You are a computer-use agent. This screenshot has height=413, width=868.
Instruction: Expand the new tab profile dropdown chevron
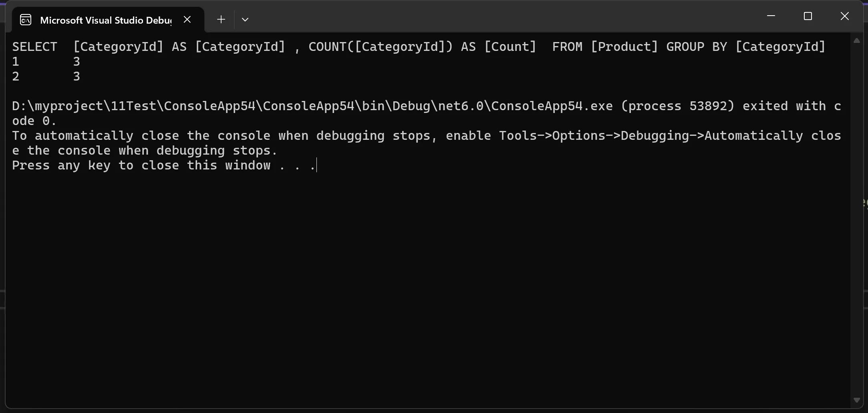[245, 19]
